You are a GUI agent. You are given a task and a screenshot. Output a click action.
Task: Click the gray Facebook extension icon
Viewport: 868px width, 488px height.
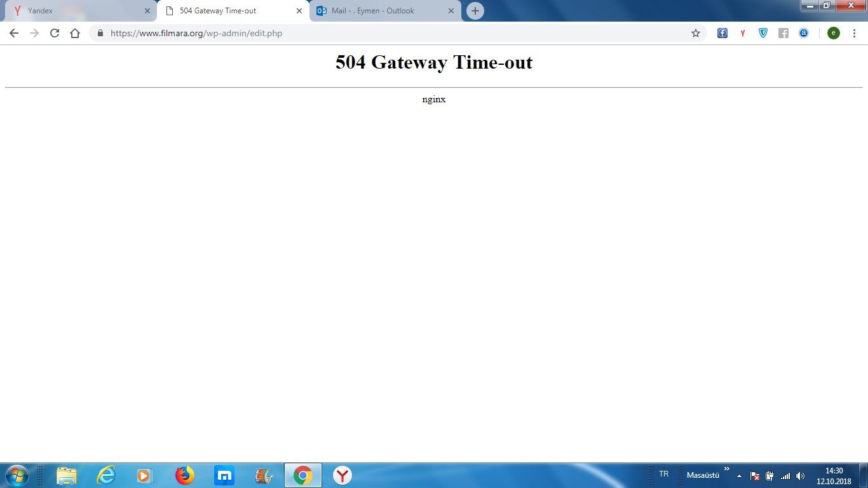(x=783, y=33)
